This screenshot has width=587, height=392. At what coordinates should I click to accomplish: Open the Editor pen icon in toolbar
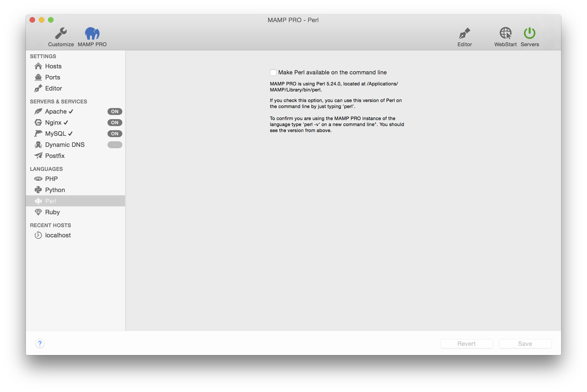(464, 33)
